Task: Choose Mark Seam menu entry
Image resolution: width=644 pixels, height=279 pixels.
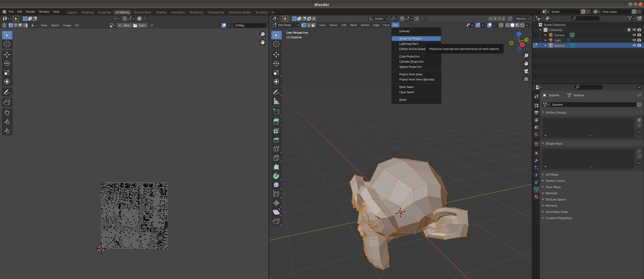Action: 416,87
